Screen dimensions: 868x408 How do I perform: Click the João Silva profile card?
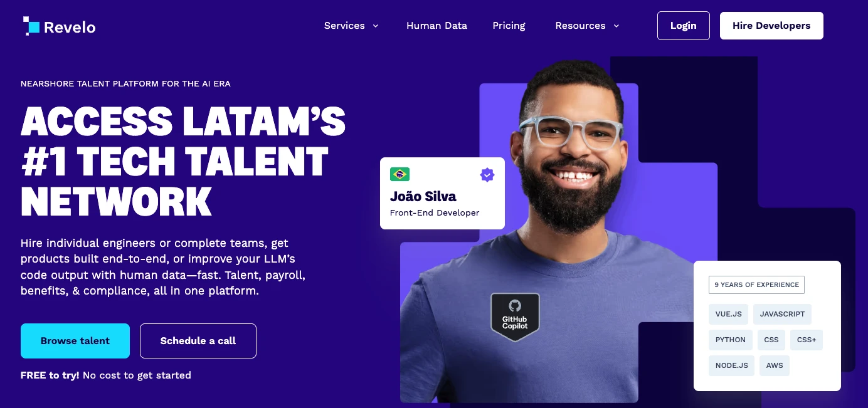point(442,193)
